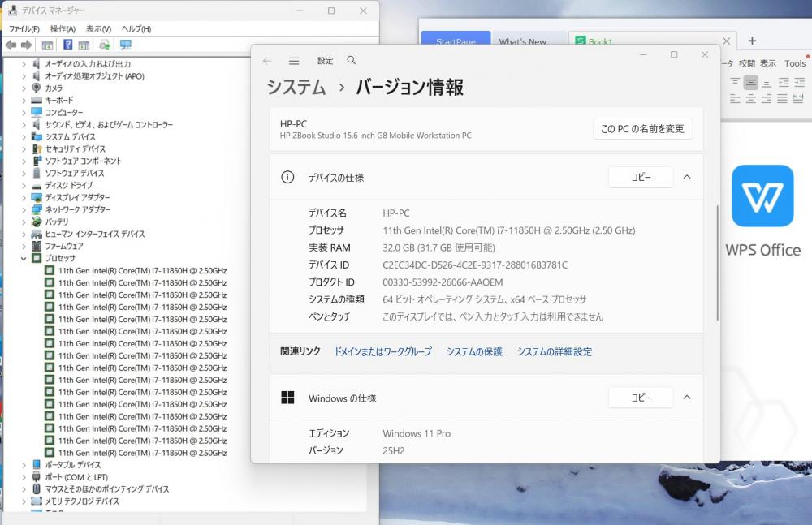Screen dimensions: 812x525
Task: Open the ヘルプ(H) menu
Action: pos(136,29)
